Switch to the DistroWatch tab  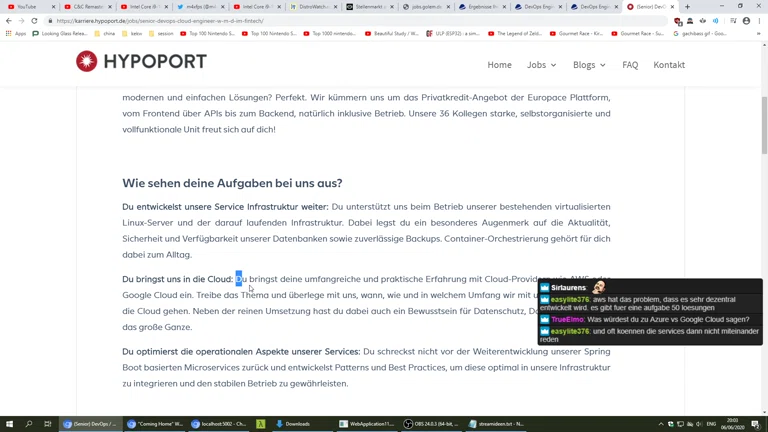click(x=310, y=7)
